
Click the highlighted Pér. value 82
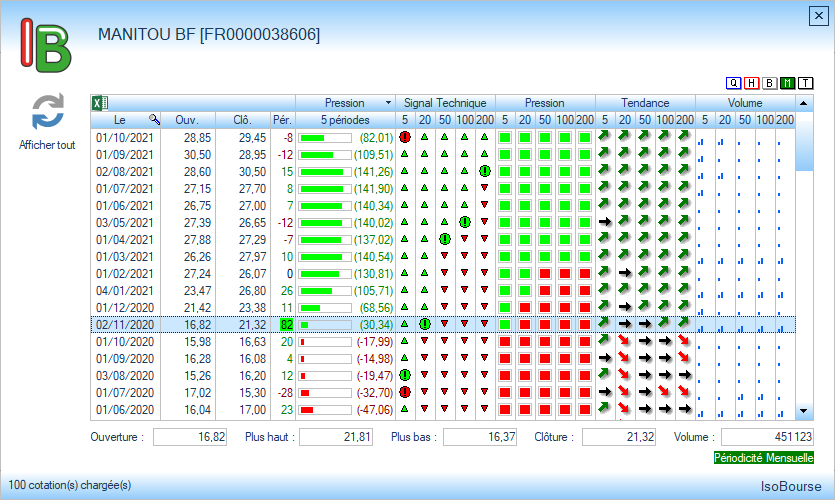[286, 325]
